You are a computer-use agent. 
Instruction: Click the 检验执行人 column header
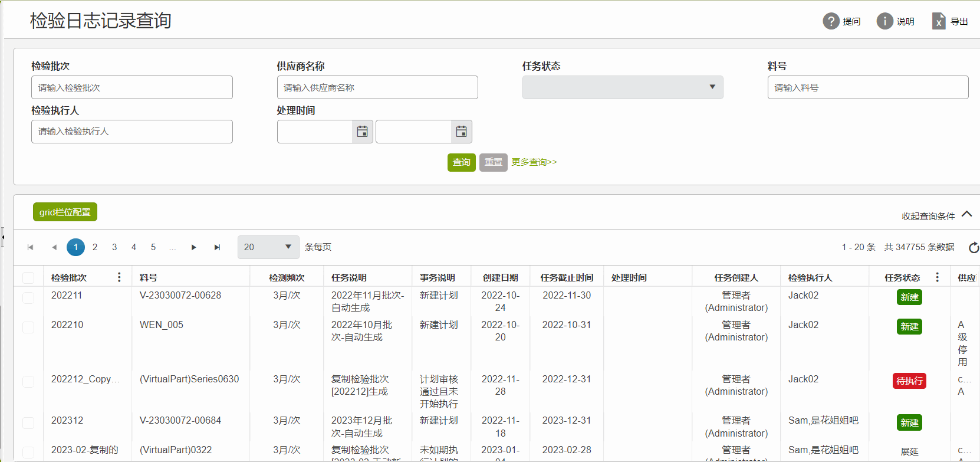coord(810,277)
